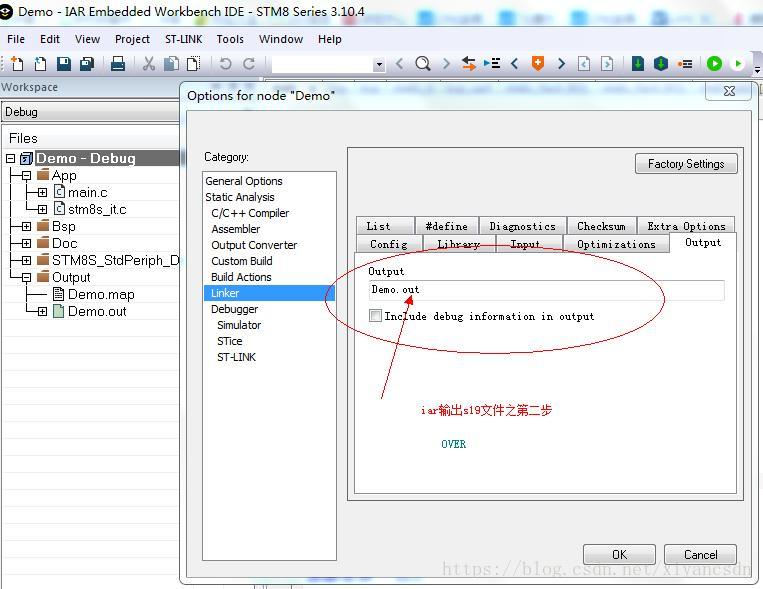
Task: Click Cancel in the Options dialog
Action: click(x=700, y=554)
